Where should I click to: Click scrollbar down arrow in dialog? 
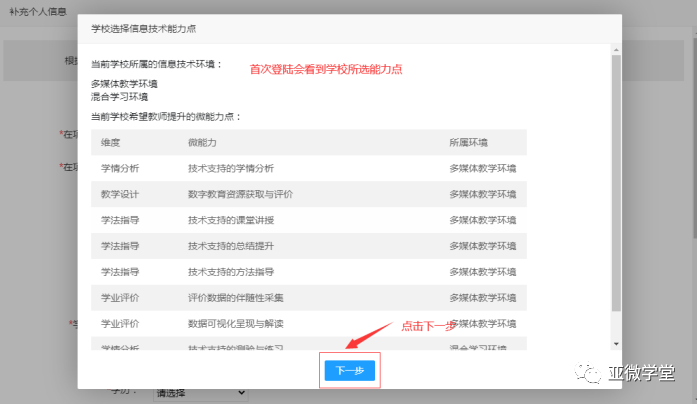pyautogui.click(x=616, y=344)
